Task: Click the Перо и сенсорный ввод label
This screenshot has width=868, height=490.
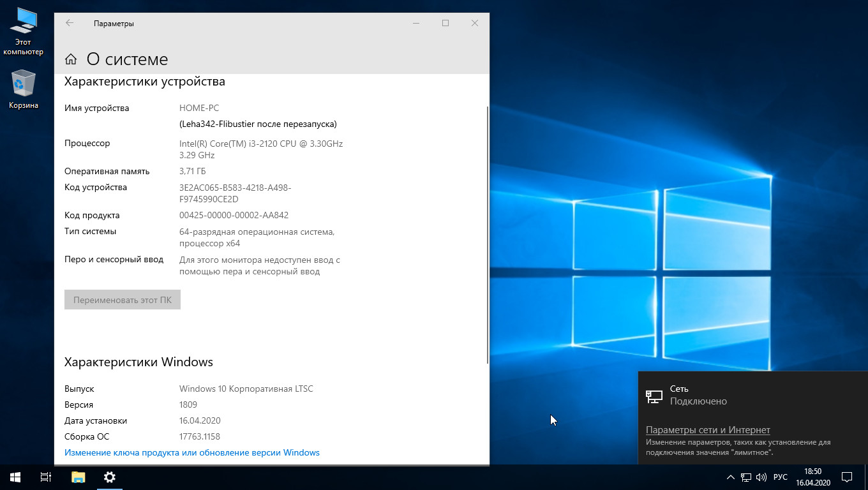Action: (114, 260)
